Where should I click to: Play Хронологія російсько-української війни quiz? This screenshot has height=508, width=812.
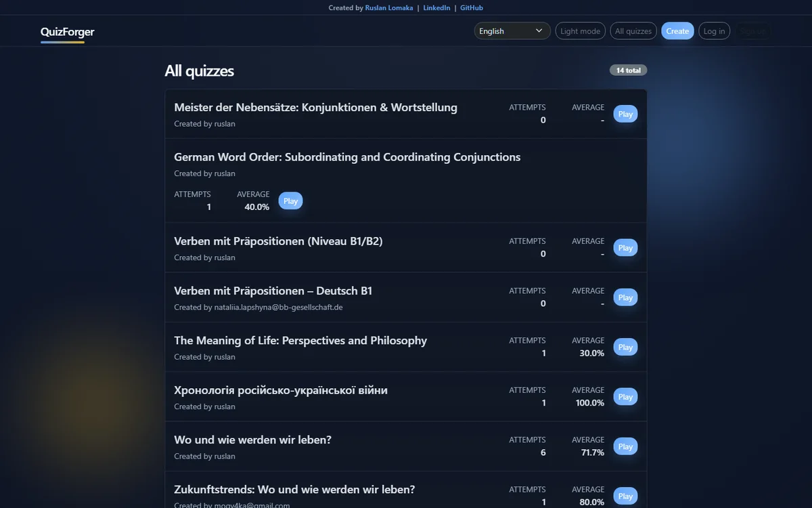[x=625, y=397]
